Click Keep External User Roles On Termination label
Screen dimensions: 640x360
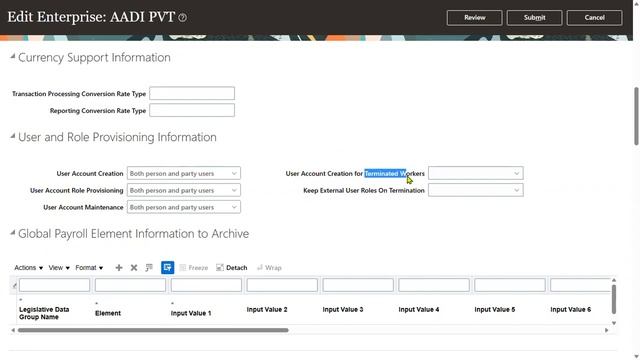(364, 191)
